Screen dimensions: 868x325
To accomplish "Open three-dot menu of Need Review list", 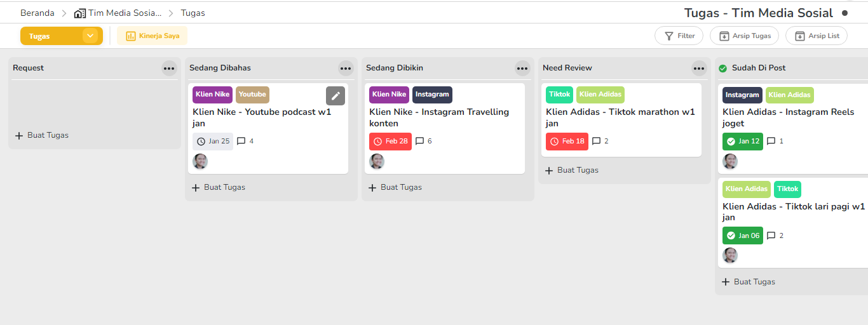I will (699, 68).
